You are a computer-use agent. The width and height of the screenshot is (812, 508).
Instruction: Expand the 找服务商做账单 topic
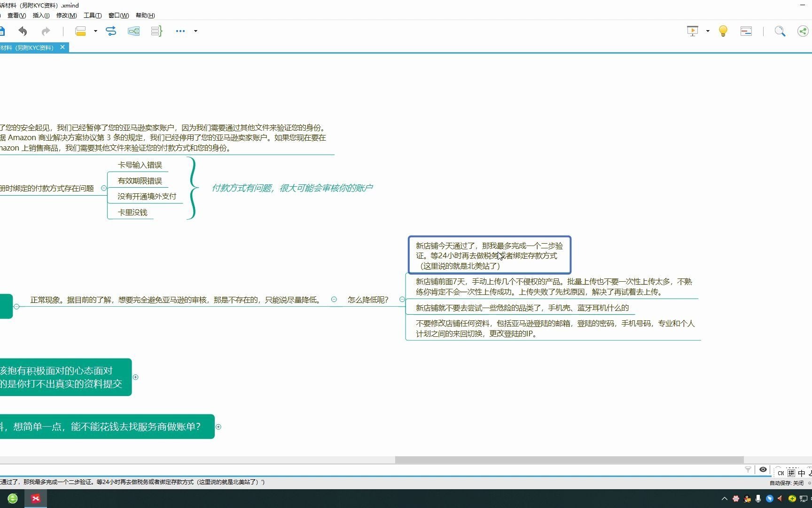(x=218, y=427)
